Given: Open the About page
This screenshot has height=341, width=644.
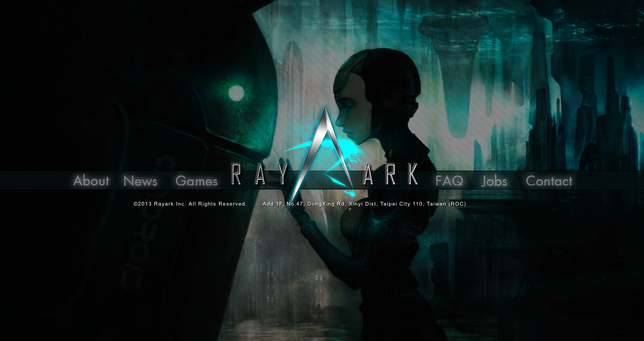Looking at the screenshot, I should click(91, 181).
